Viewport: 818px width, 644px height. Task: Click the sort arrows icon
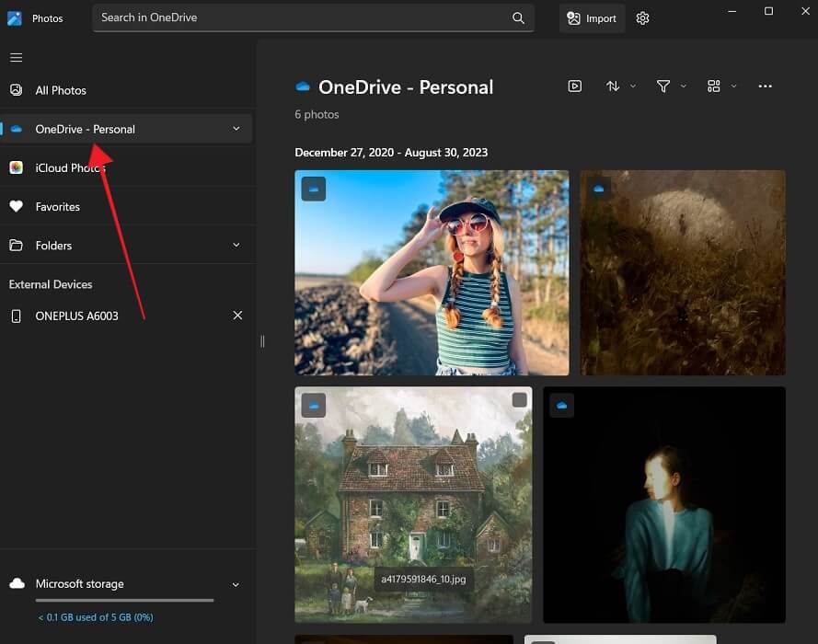point(613,86)
